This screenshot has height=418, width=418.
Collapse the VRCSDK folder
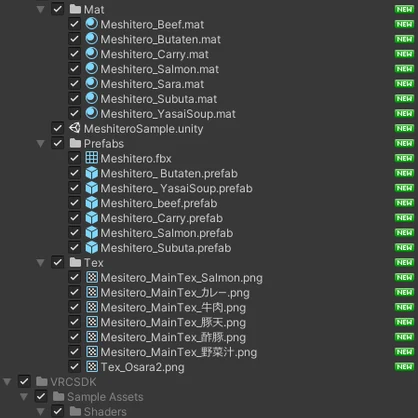7,382
